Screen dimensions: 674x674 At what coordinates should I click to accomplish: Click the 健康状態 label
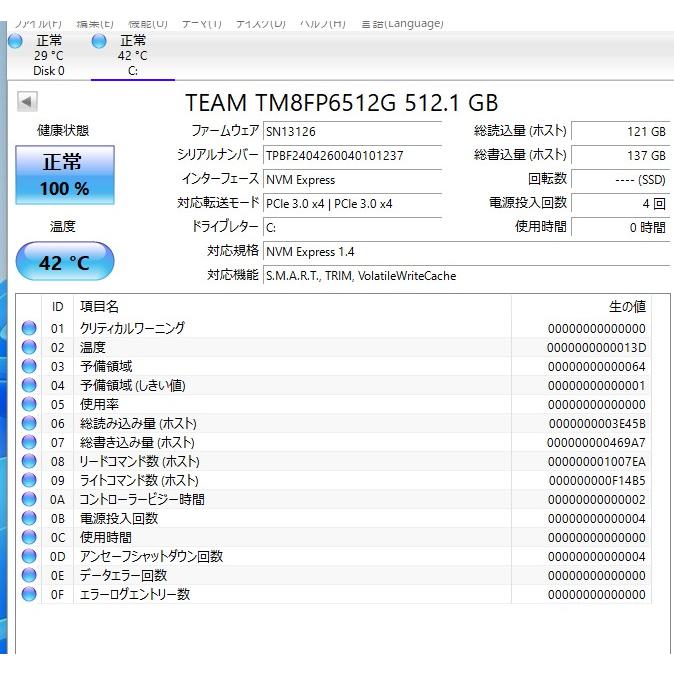(63, 130)
